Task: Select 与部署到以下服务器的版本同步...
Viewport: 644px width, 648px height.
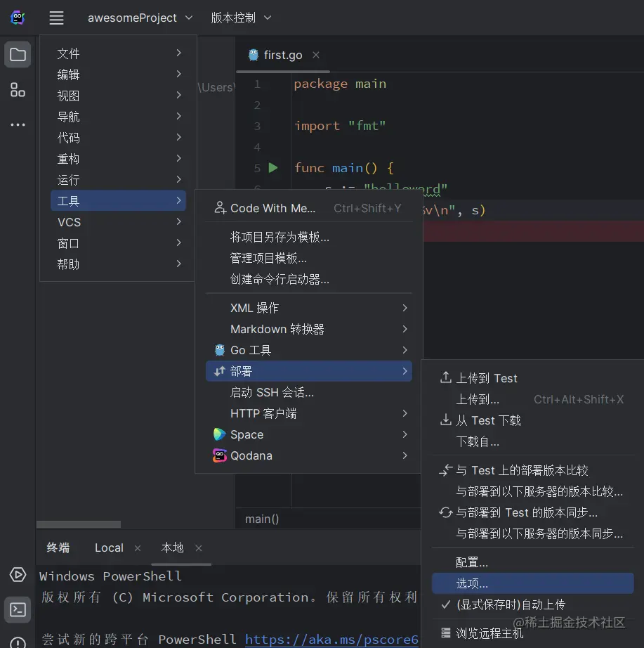Action: pyautogui.click(x=532, y=533)
